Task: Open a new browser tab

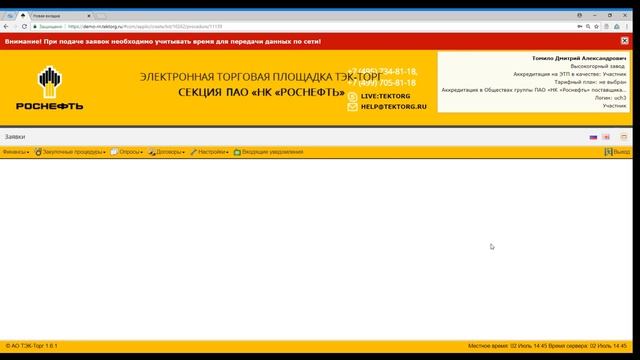Action: click(x=101, y=16)
